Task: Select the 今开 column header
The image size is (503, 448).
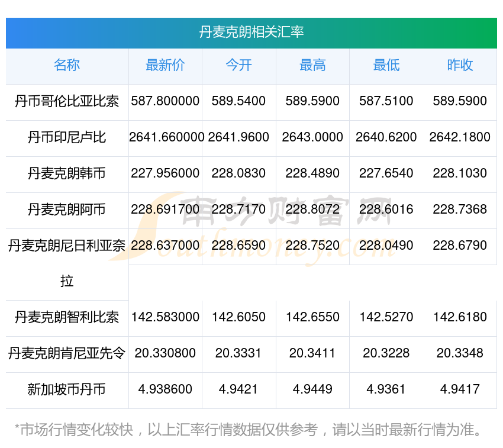Action: click(x=239, y=65)
